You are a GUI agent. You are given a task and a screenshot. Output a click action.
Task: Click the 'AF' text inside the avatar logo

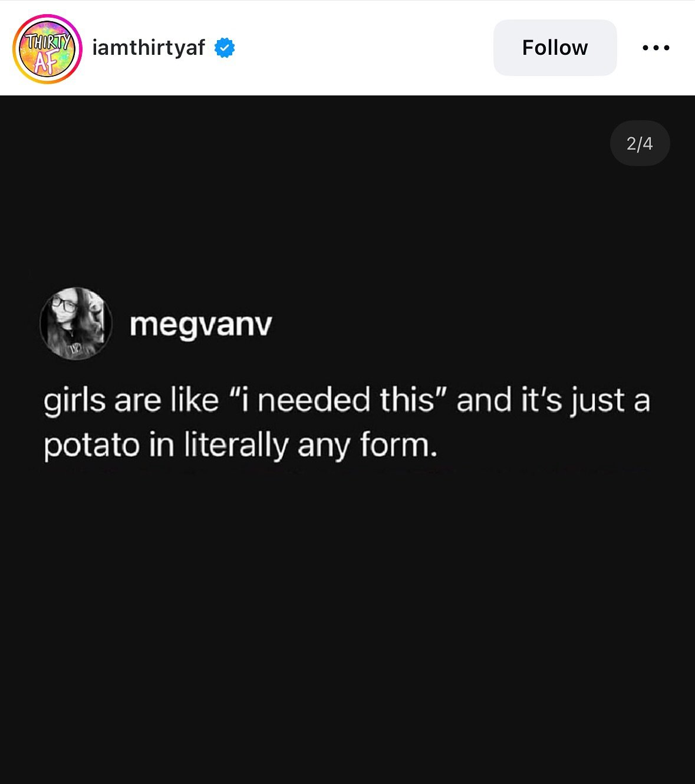(46, 62)
